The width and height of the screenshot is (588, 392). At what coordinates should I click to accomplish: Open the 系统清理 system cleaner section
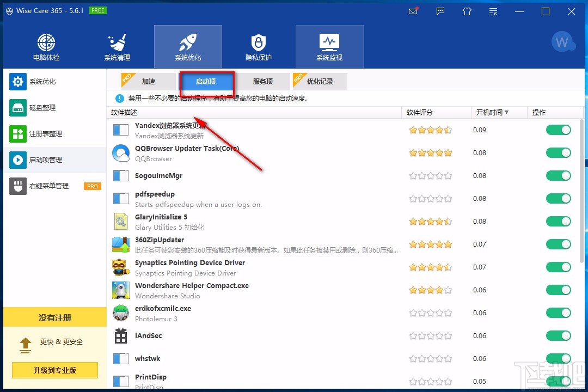click(x=117, y=47)
